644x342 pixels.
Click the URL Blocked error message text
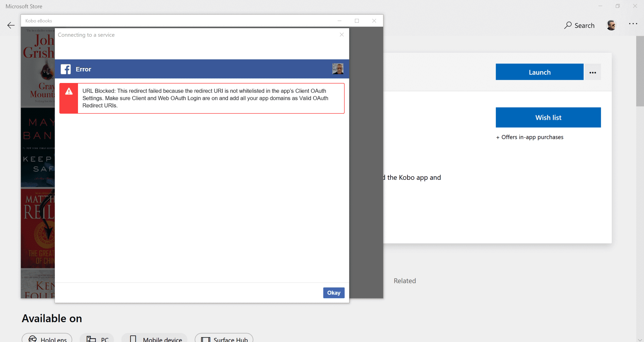tap(205, 98)
